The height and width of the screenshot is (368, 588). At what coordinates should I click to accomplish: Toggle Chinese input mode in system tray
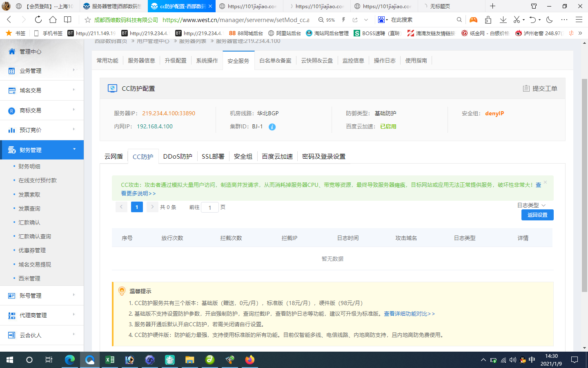click(531, 360)
